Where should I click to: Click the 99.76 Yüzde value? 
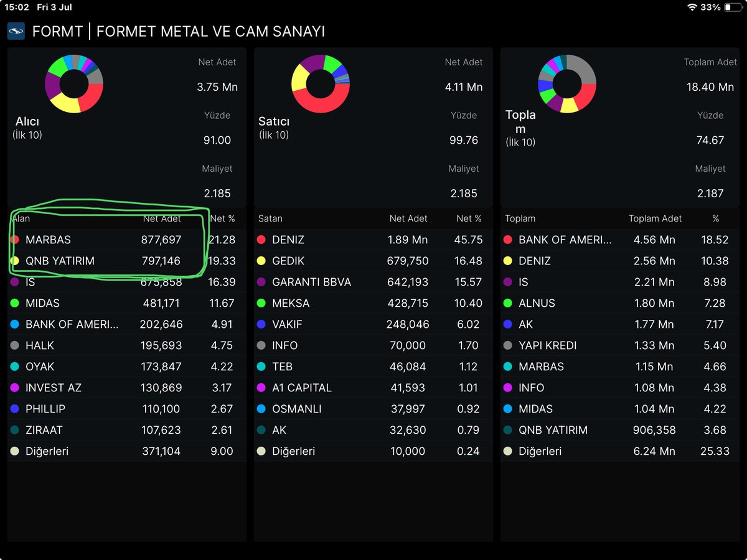pos(464,140)
